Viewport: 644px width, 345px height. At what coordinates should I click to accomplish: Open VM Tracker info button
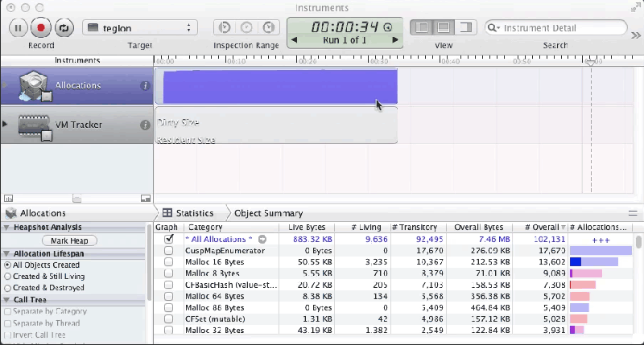pos(145,125)
